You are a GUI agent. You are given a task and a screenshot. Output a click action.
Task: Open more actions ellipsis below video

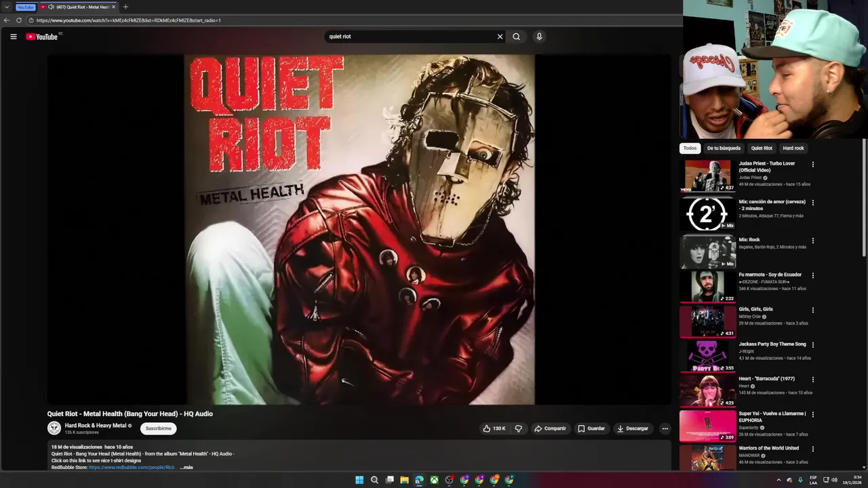click(x=665, y=428)
